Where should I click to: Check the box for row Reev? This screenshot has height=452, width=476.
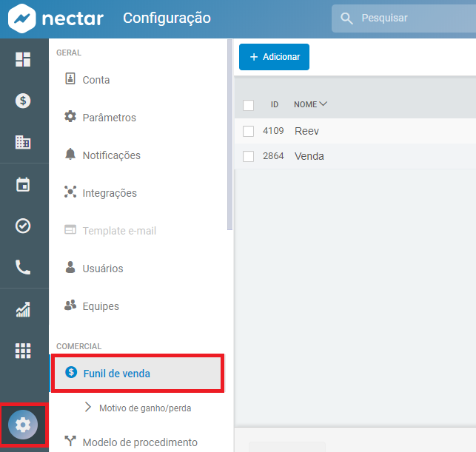[x=249, y=132]
